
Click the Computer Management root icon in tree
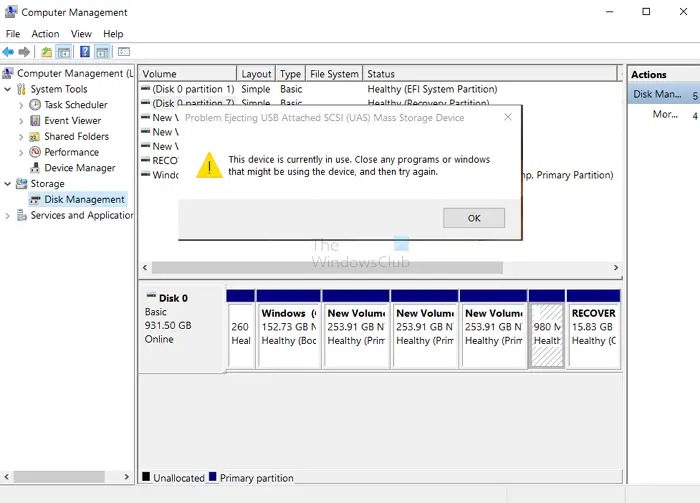click(8, 73)
